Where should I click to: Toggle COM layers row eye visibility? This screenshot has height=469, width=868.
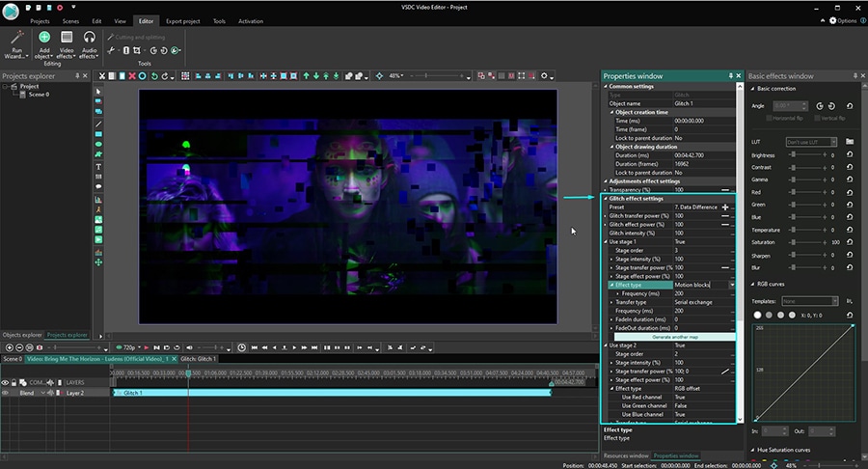(x=5, y=382)
